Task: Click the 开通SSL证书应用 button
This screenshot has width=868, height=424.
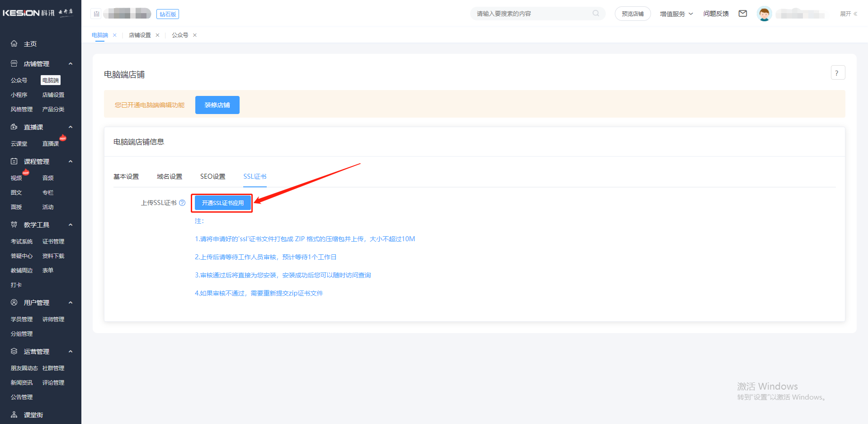Action: click(222, 203)
